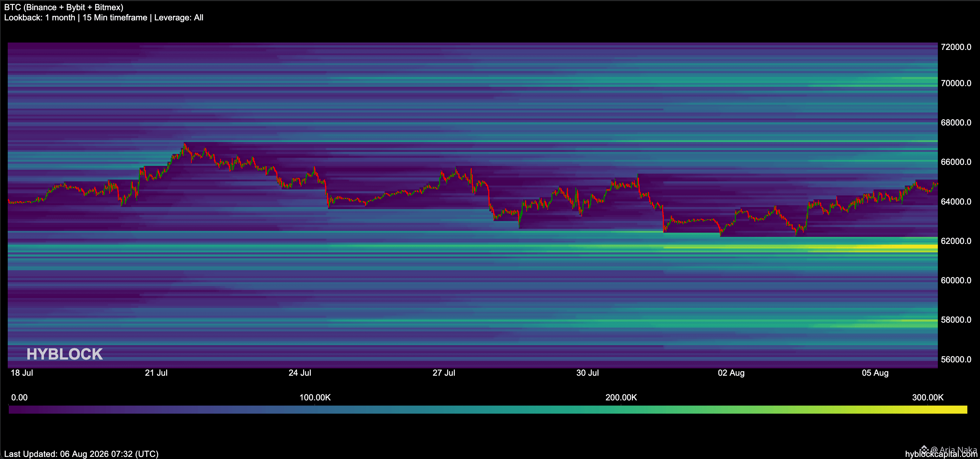The width and height of the screenshot is (980, 459).
Task: Click the 300.00K color scale label
Action: pos(928,397)
